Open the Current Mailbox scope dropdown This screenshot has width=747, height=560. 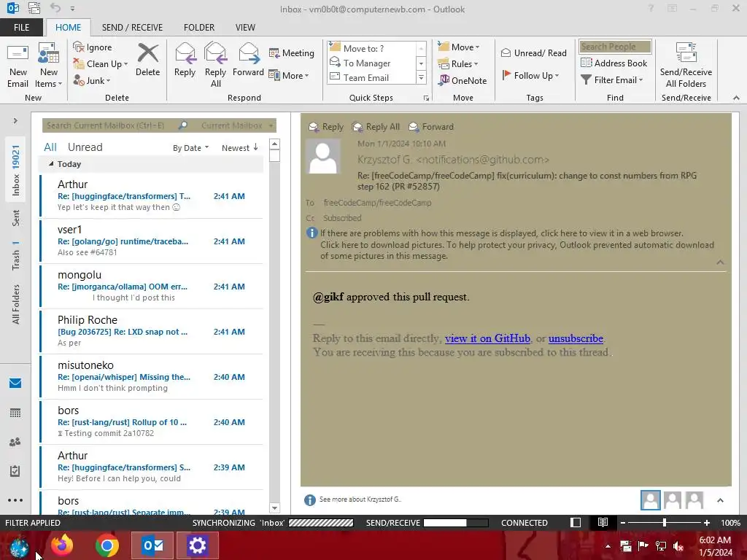pyautogui.click(x=236, y=125)
